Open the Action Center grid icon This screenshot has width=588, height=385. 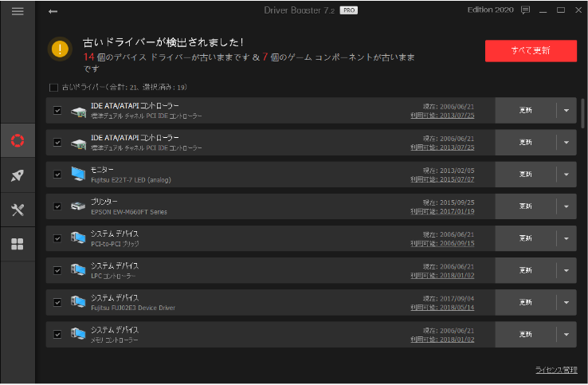pyautogui.click(x=18, y=244)
